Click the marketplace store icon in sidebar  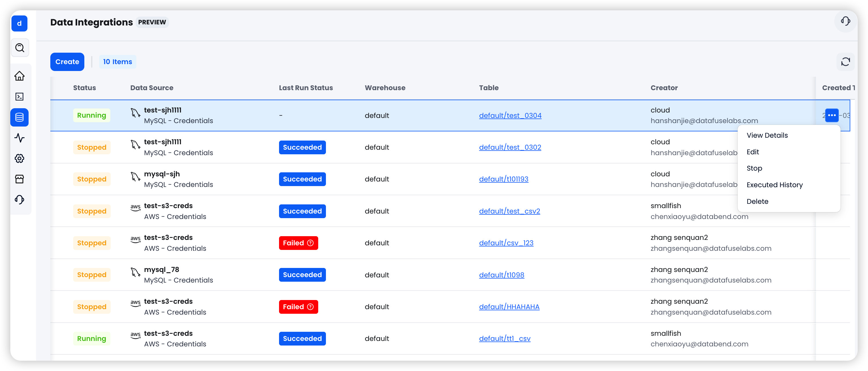[19, 179]
